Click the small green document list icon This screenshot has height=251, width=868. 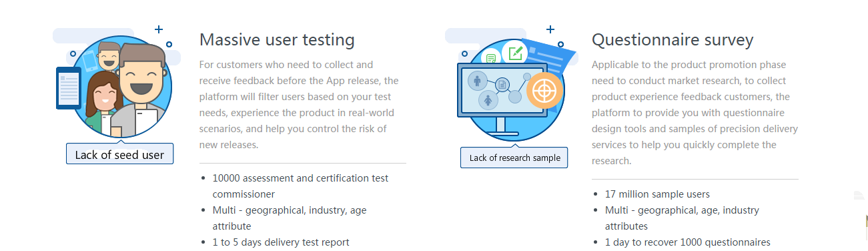[x=491, y=59]
